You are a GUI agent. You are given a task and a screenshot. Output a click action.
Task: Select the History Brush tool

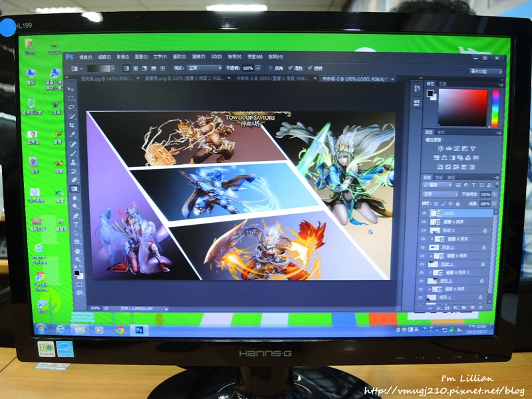(x=74, y=171)
